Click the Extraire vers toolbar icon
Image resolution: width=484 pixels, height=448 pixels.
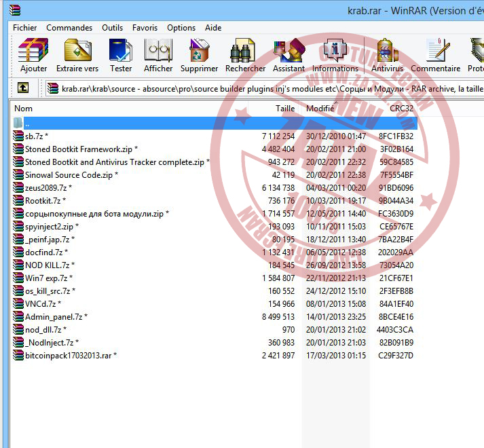click(78, 50)
